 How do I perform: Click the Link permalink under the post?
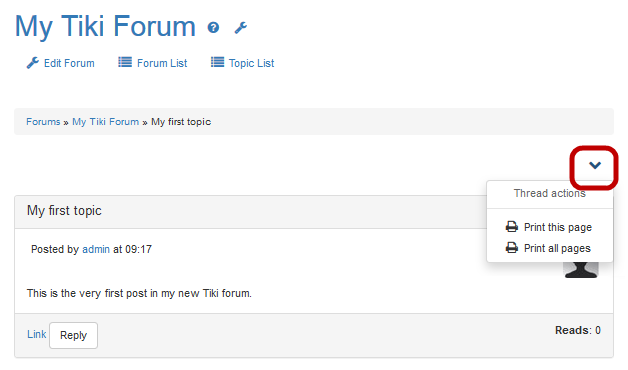(36, 334)
